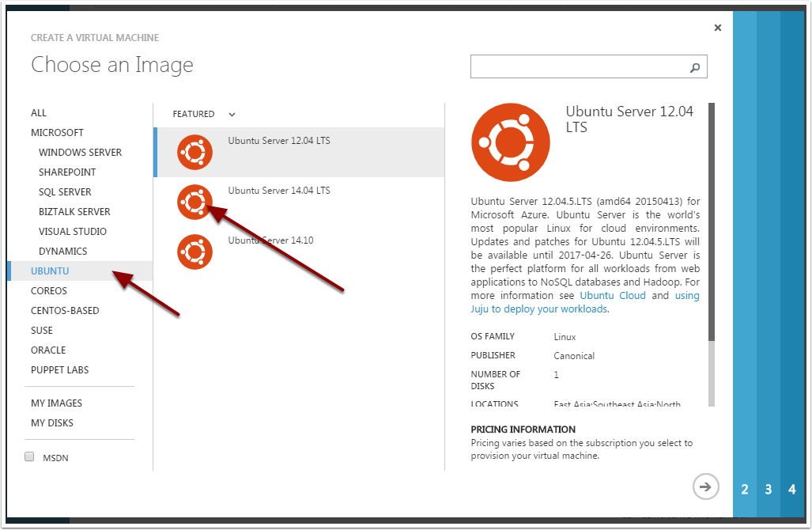Screen dimensions: 812x530
Task: Click the next arrow button
Action: pyautogui.click(x=705, y=486)
